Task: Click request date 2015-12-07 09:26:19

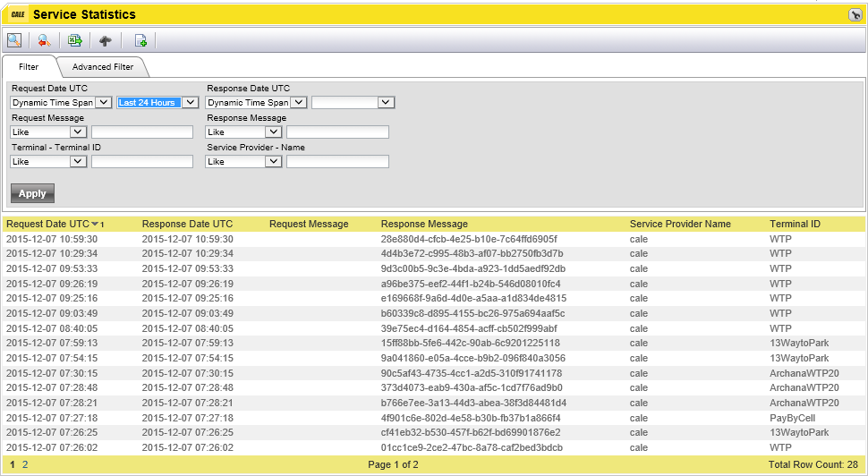Action: coord(52,284)
